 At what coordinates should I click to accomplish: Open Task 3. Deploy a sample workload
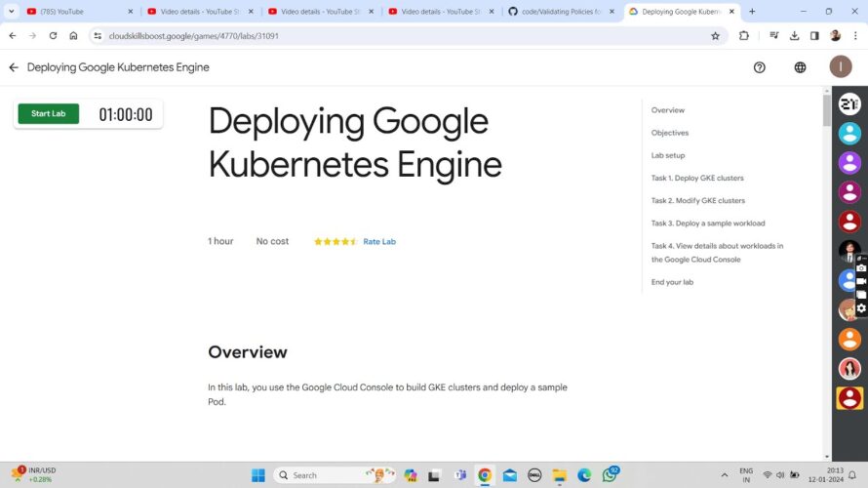pyautogui.click(x=707, y=224)
